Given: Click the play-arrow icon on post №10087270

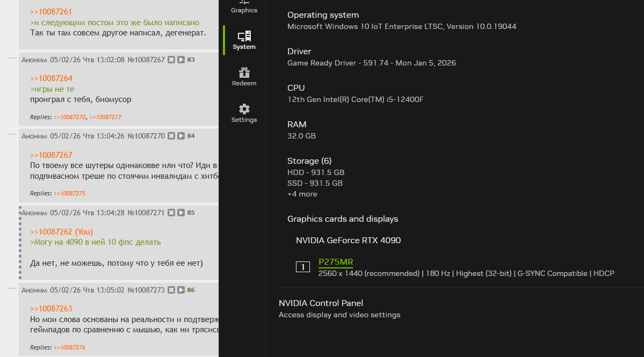Looking at the screenshot, I should (x=181, y=136).
